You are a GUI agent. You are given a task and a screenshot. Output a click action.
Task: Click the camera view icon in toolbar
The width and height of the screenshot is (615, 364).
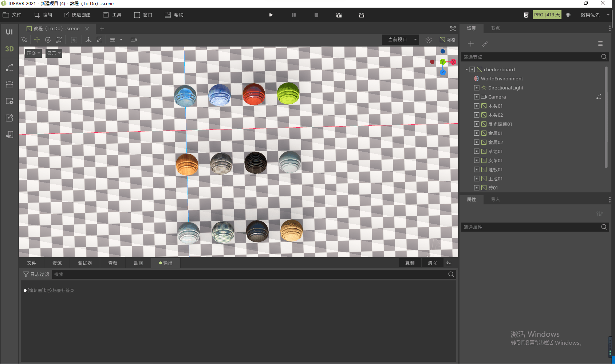click(x=134, y=40)
